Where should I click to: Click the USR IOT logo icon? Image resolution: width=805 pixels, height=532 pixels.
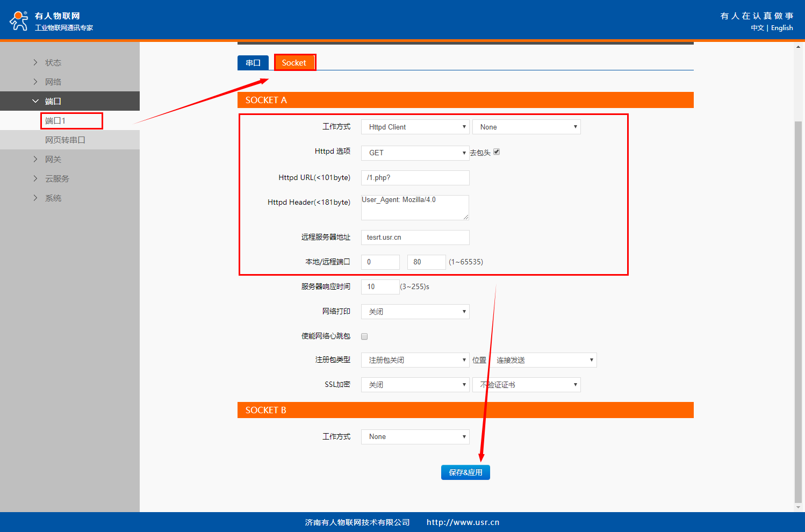tap(19, 20)
